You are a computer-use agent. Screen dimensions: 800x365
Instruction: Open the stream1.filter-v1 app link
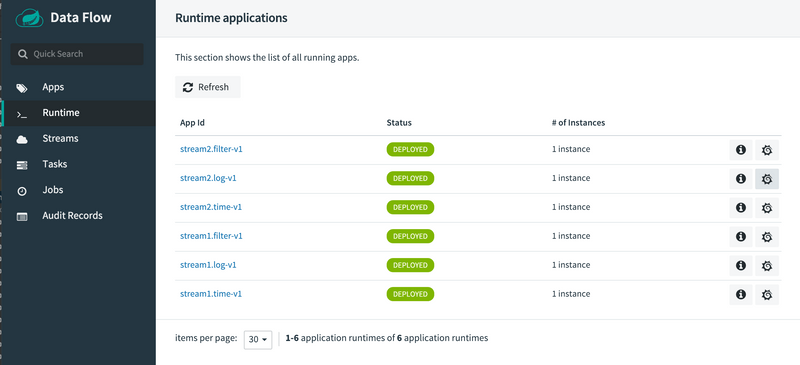211,236
